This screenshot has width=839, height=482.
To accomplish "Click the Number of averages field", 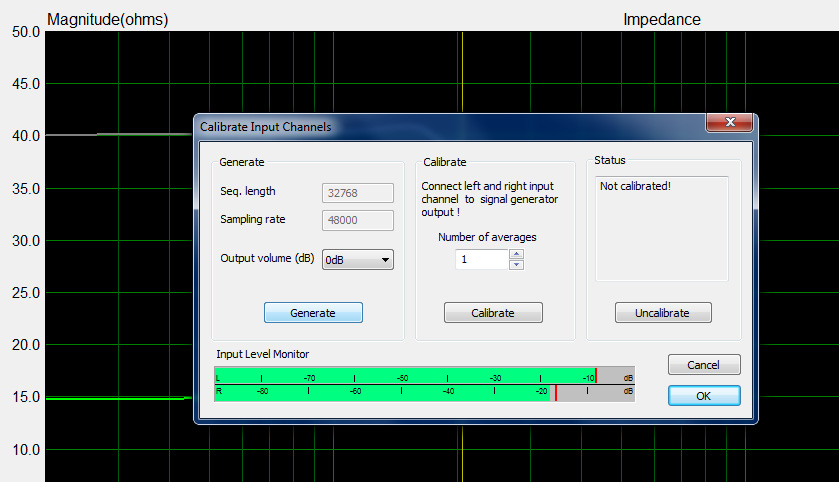I will click(x=482, y=259).
